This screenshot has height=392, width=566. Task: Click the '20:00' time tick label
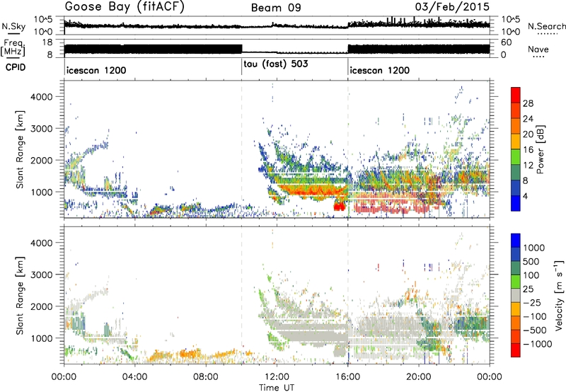point(419,377)
